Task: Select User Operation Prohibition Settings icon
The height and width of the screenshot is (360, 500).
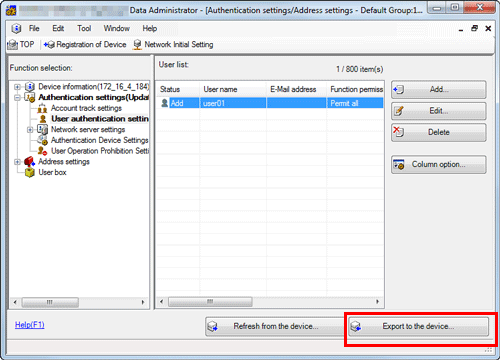Action: 42,151
